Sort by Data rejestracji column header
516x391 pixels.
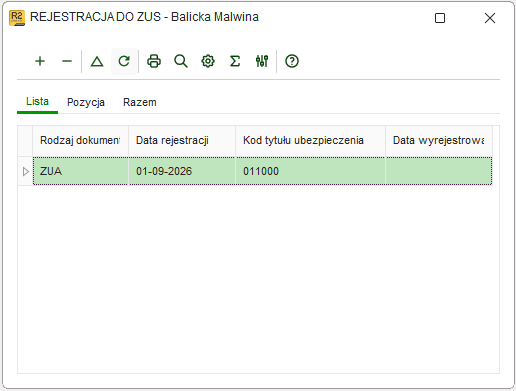coord(182,140)
